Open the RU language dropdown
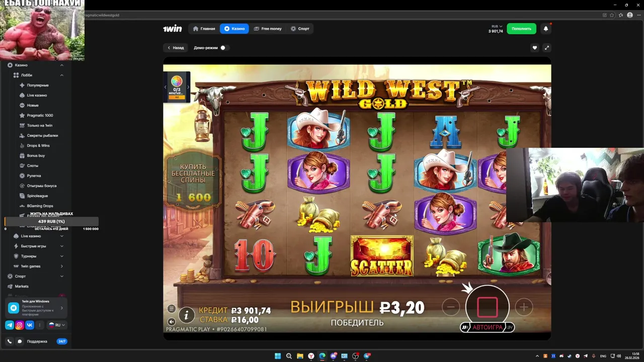644x362 pixels. [x=56, y=325]
